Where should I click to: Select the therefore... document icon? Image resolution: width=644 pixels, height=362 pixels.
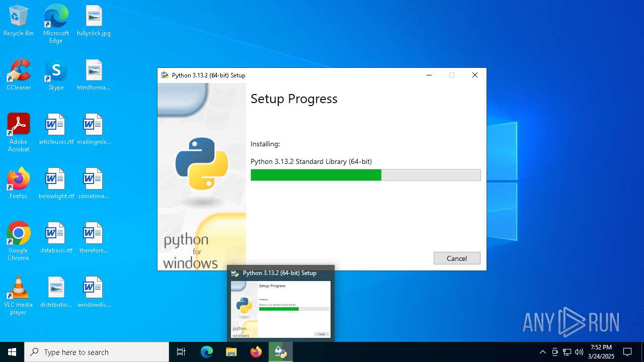(94, 238)
